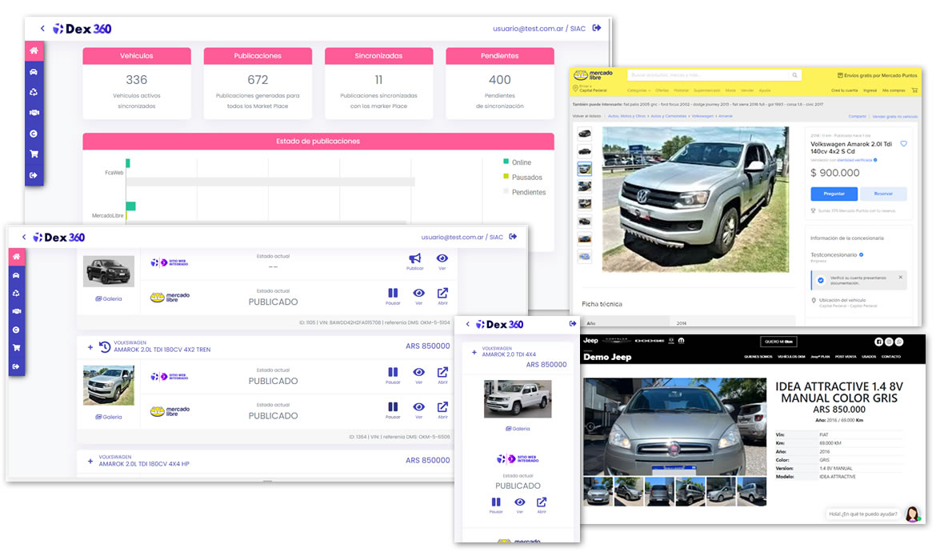The width and height of the screenshot is (936, 560).
Task: Open the QUIENES SOMOS menu on Demo Jeep
Action: point(758,357)
